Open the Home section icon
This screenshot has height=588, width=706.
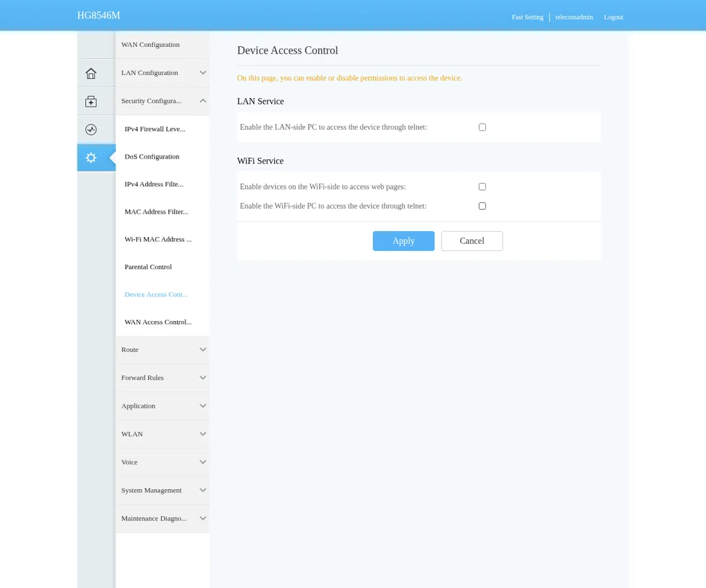(x=91, y=73)
